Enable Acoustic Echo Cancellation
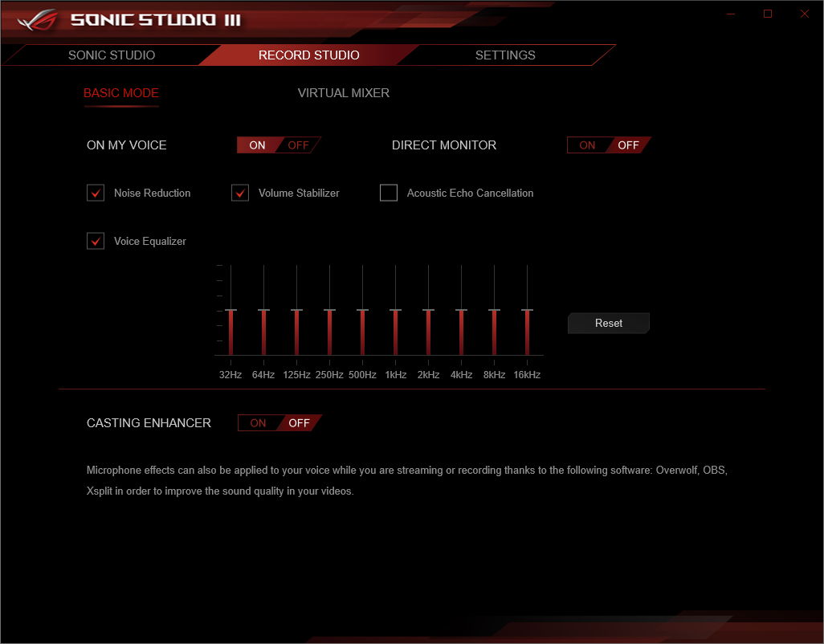The width and height of the screenshot is (824, 644). [389, 193]
